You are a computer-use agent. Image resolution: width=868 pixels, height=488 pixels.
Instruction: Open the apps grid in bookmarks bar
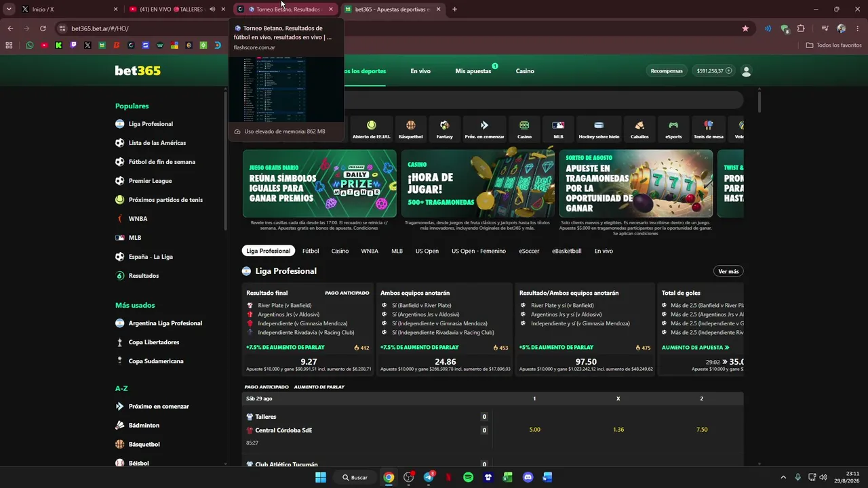pyautogui.click(x=9, y=45)
